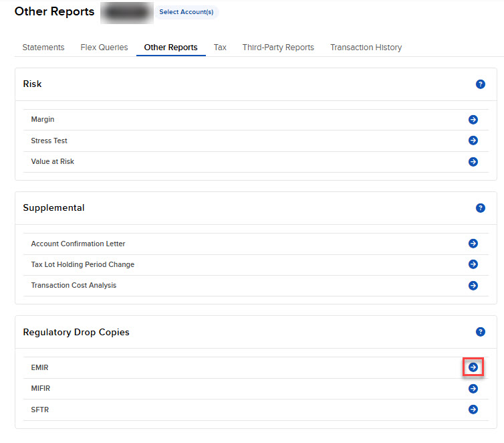Click the Select Account(s) button

coord(186,12)
